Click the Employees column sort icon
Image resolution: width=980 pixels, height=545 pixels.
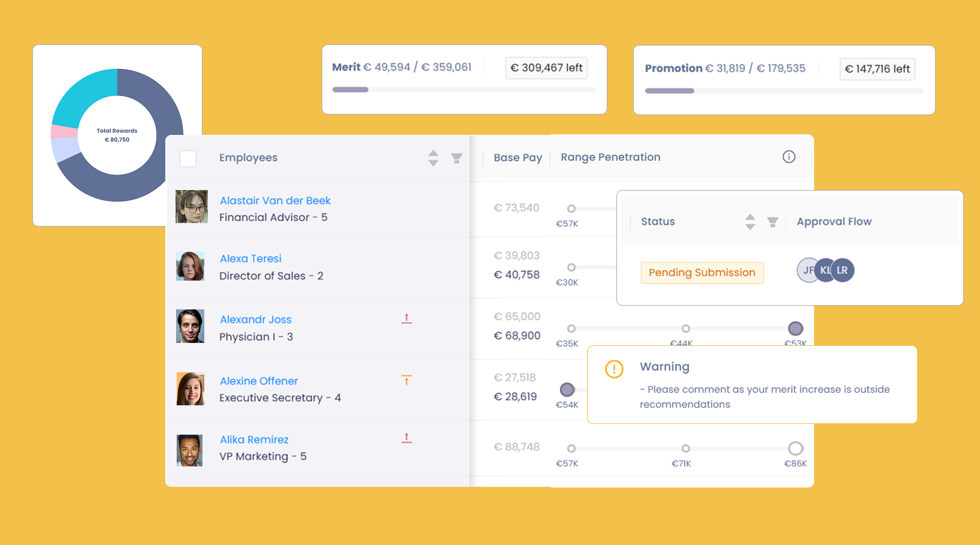click(x=433, y=158)
